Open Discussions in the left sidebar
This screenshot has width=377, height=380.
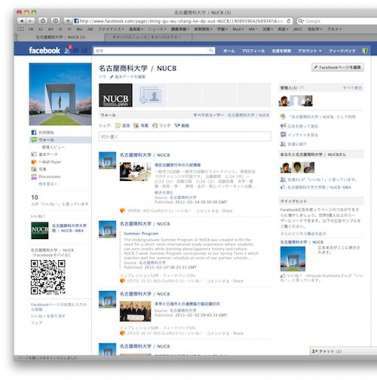coord(46,176)
